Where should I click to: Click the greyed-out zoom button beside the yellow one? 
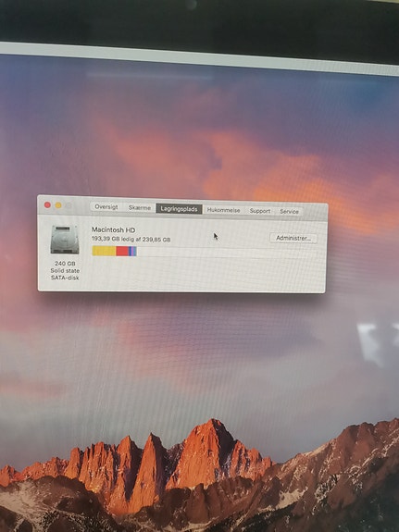coord(69,205)
